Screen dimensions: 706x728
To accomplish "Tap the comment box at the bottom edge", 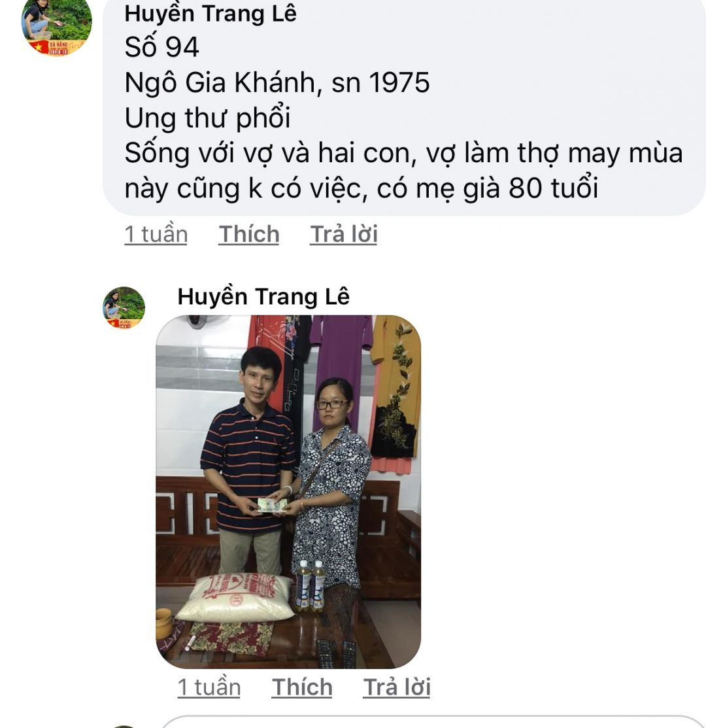I will point(433,722).
